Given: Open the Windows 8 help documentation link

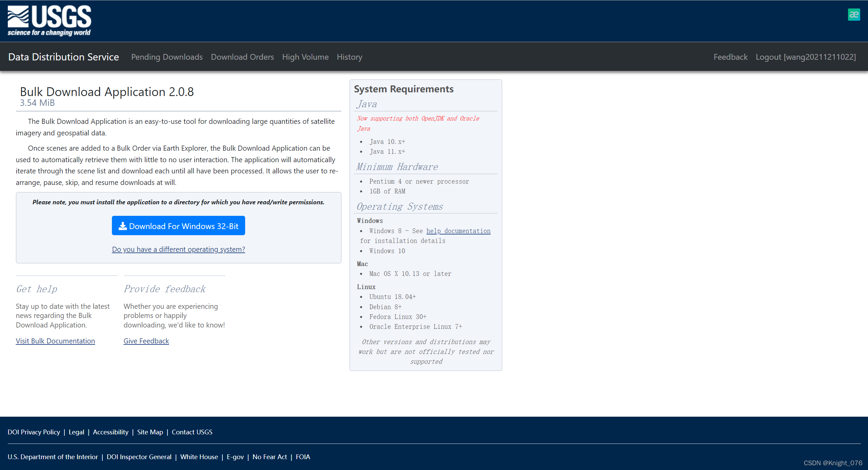Looking at the screenshot, I should 458,231.
